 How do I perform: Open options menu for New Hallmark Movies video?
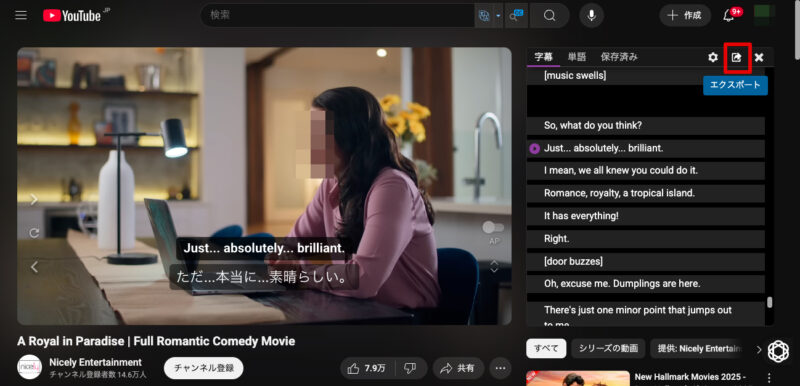[769, 378]
